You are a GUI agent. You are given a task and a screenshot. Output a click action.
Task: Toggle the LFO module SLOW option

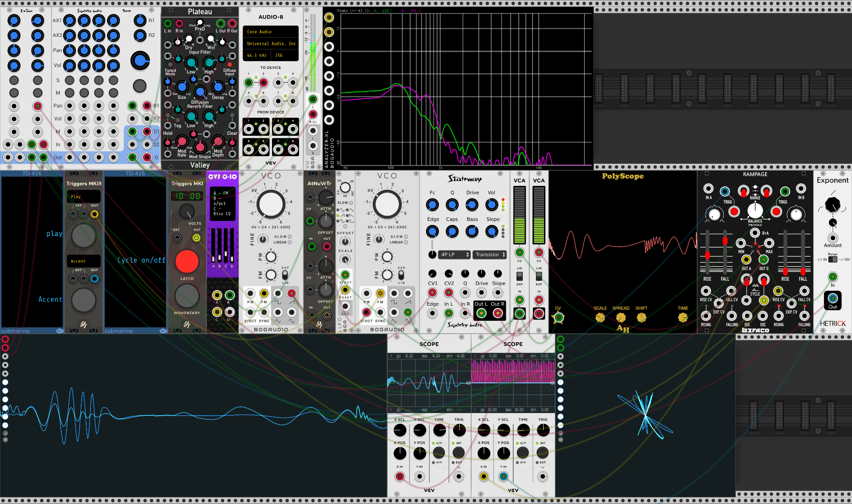click(351, 203)
